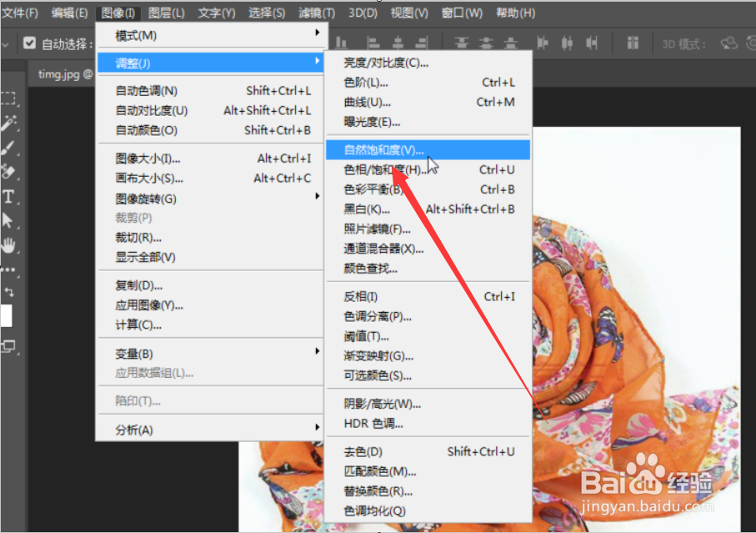Open the 编辑(E) menu
Image resolution: width=756 pixels, height=533 pixels.
[x=69, y=13]
